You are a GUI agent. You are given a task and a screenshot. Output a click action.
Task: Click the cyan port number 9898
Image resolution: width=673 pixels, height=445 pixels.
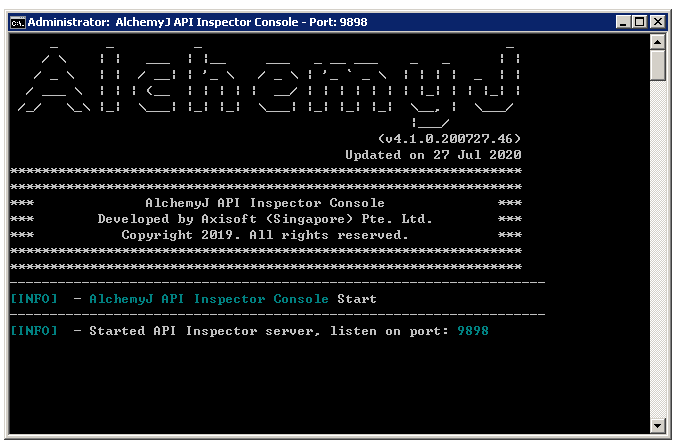point(473,331)
